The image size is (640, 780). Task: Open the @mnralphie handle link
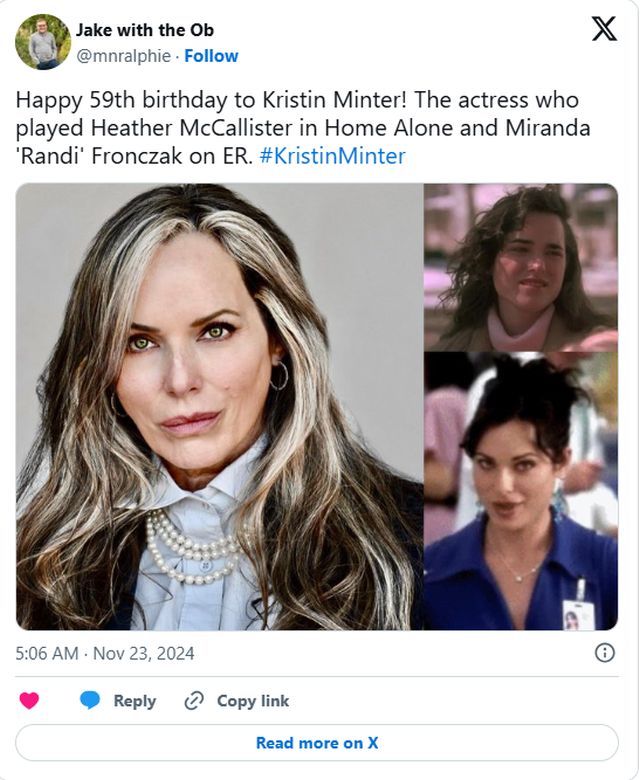point(123,56)
